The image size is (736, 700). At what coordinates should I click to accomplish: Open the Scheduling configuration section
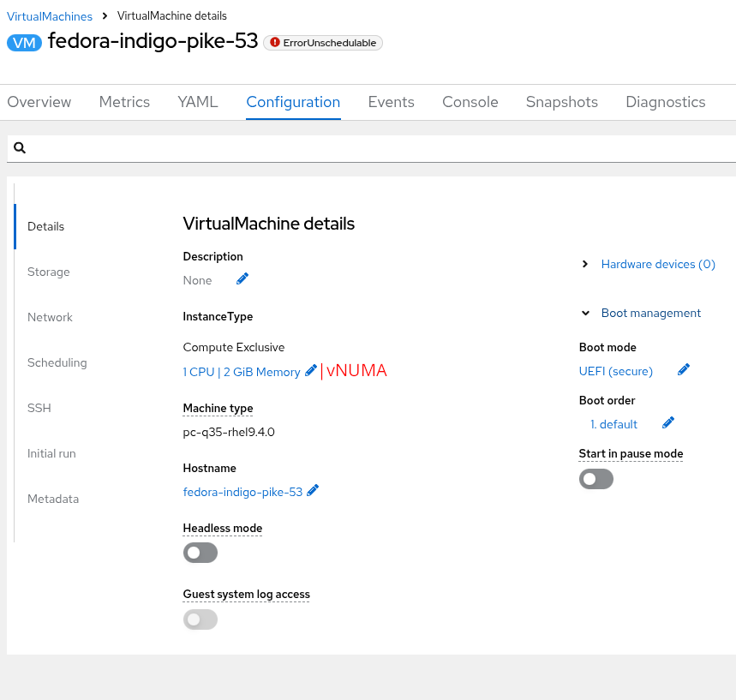pos(57,362)
